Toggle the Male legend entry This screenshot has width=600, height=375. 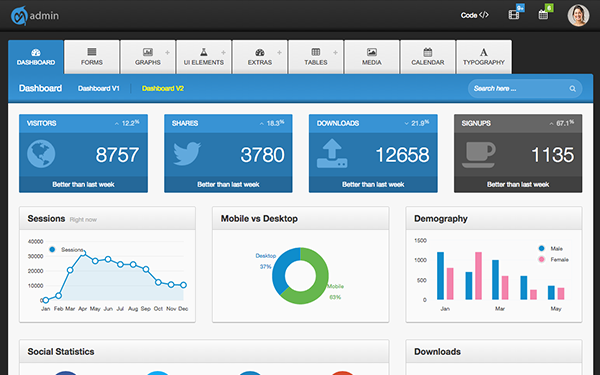click(551, 249)
